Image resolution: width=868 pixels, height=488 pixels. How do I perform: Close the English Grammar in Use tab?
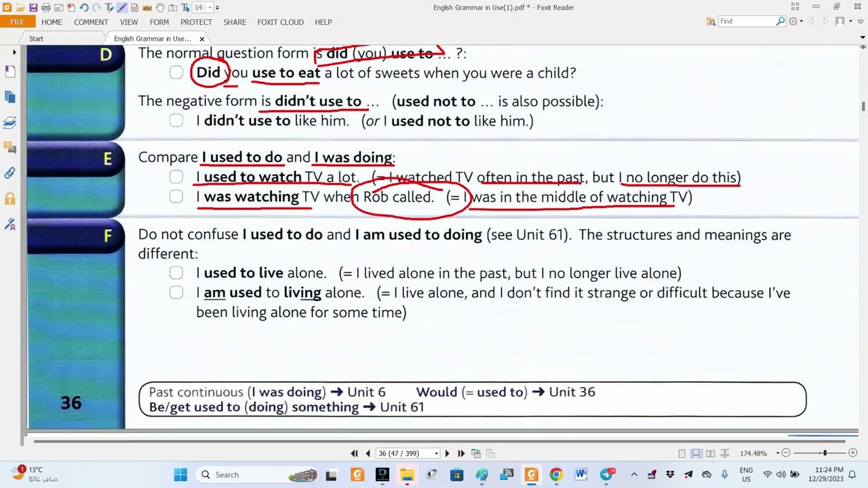[201, 39]
